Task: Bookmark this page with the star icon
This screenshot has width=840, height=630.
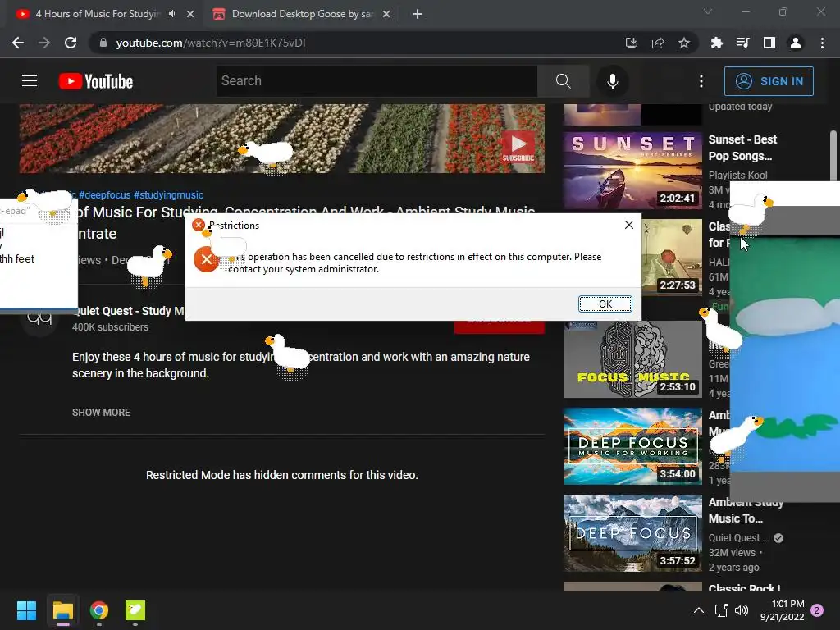Action: coord(684,43)
